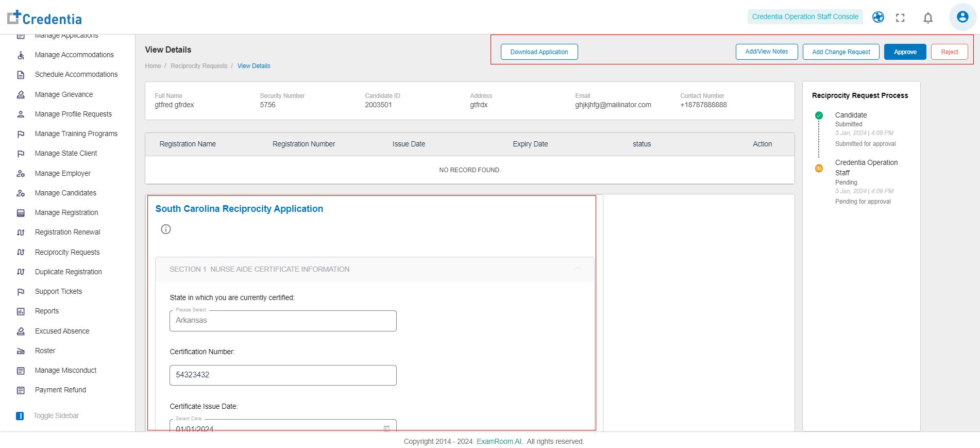Click the Credentia logo
Viewport: 980px width, 448px height.
pos(44,18)
